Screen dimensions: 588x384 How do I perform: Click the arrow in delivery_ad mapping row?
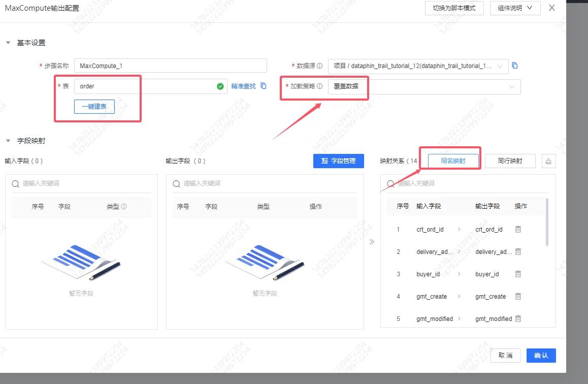click(459, 251)
